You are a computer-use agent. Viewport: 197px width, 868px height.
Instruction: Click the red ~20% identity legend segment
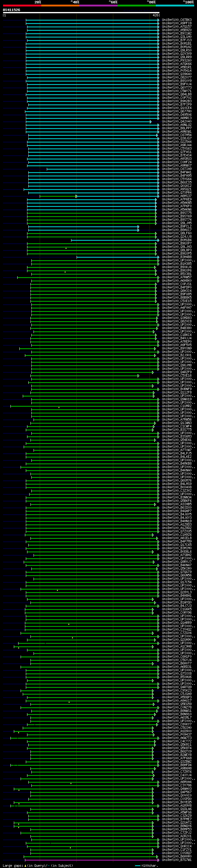22,6
